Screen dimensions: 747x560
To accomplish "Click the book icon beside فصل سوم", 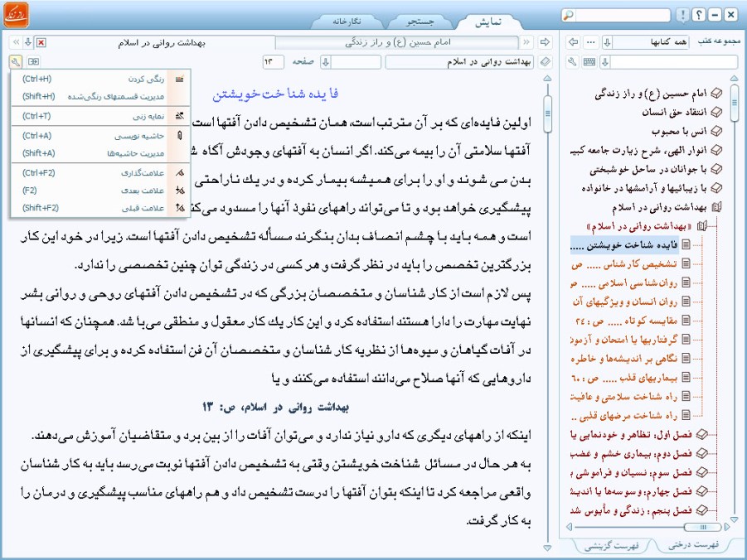I will 701,472.
